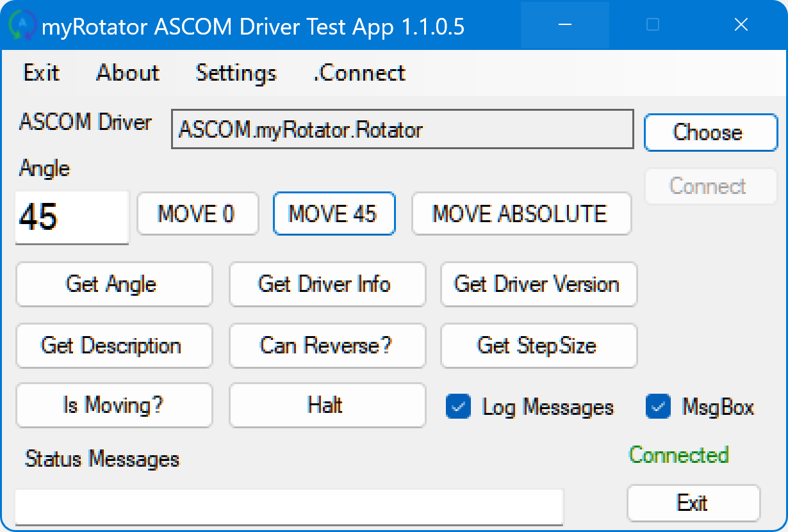Click Get StepSize
This screenshot has height=532, width=788.
538,346
